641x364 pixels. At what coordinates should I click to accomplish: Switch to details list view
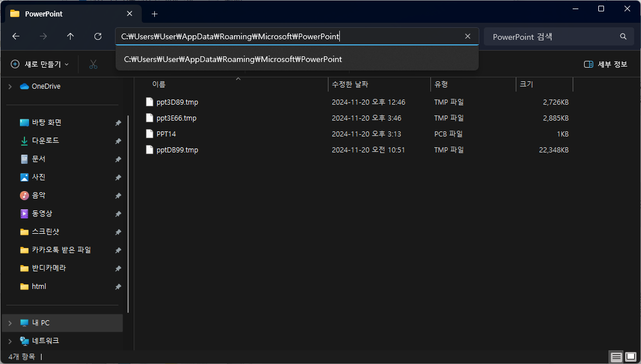(616, 357)
